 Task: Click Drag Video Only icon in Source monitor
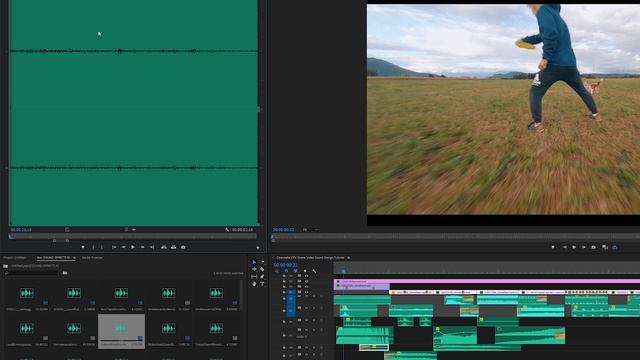click(x=127, y=230)
